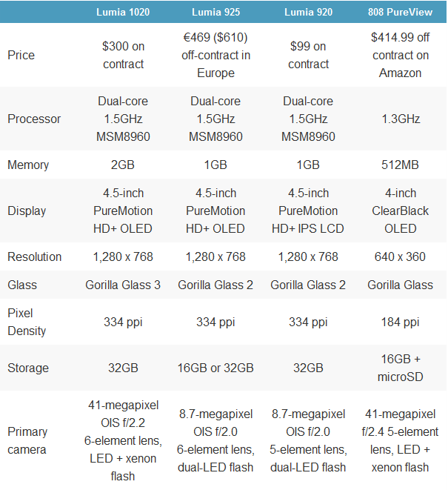Screen dimensions: 448x490
Task: Select the 512MB memory cell
Action: pyautogui.click(x=400, y=165)
